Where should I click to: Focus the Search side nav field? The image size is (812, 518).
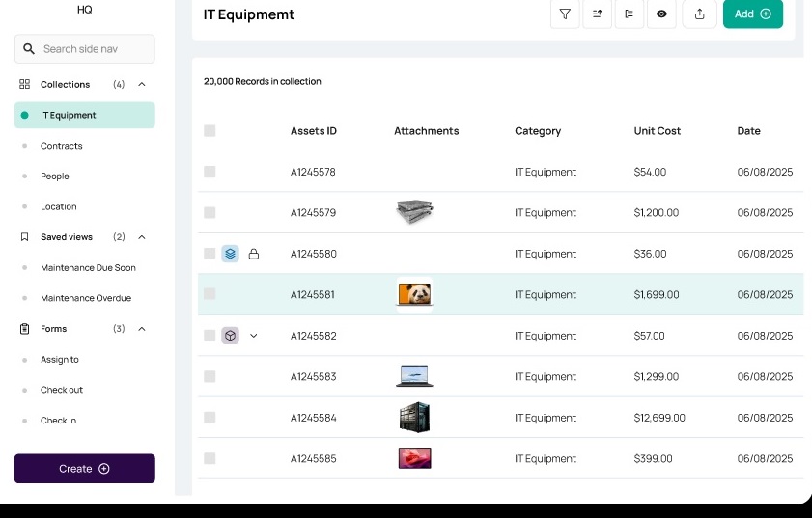click(x=84, y=48)
